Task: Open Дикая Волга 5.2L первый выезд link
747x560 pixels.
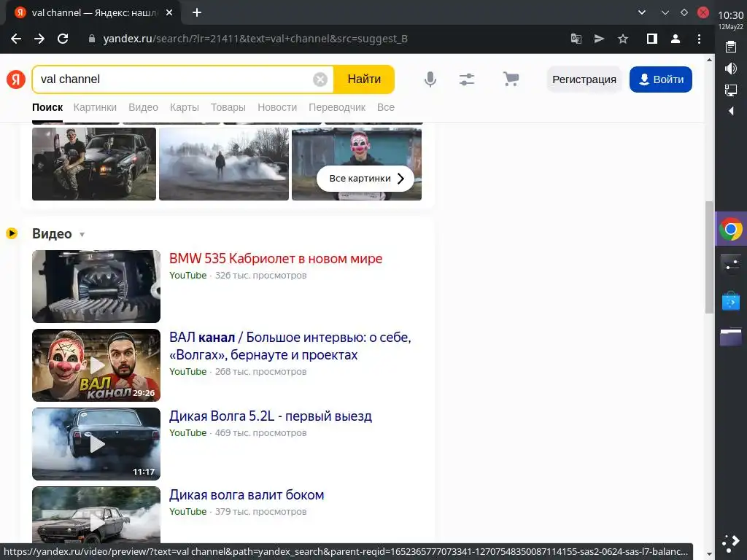Action: point(271,416)
